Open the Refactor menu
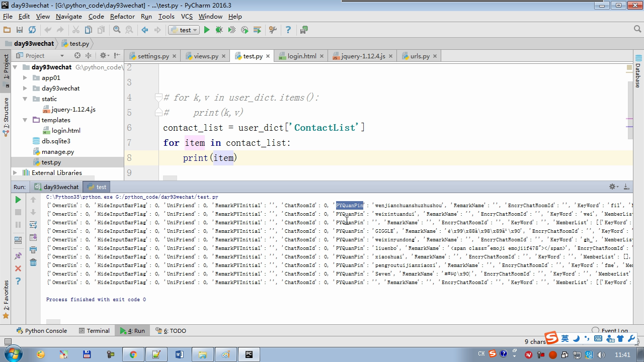This screenshot has height=362, width=644. [x=122, y=16]
